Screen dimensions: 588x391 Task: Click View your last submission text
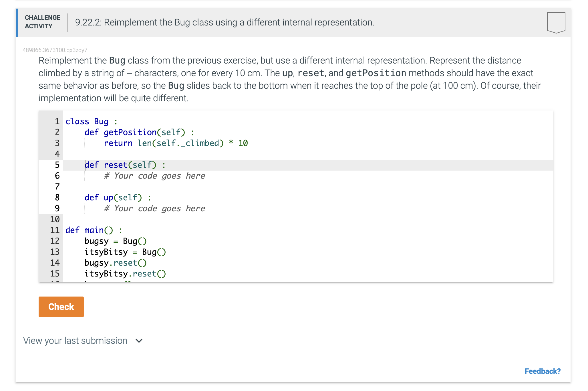coord(75,341)
